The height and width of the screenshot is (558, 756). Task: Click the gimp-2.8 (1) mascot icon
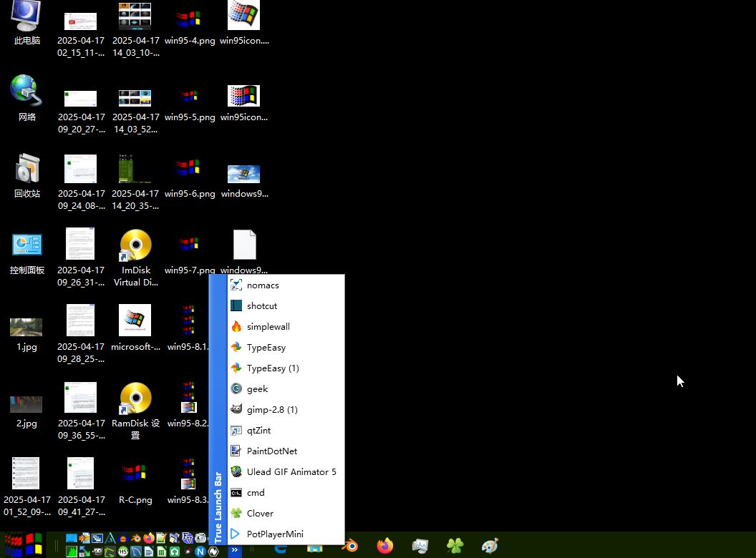pos(236,410)
